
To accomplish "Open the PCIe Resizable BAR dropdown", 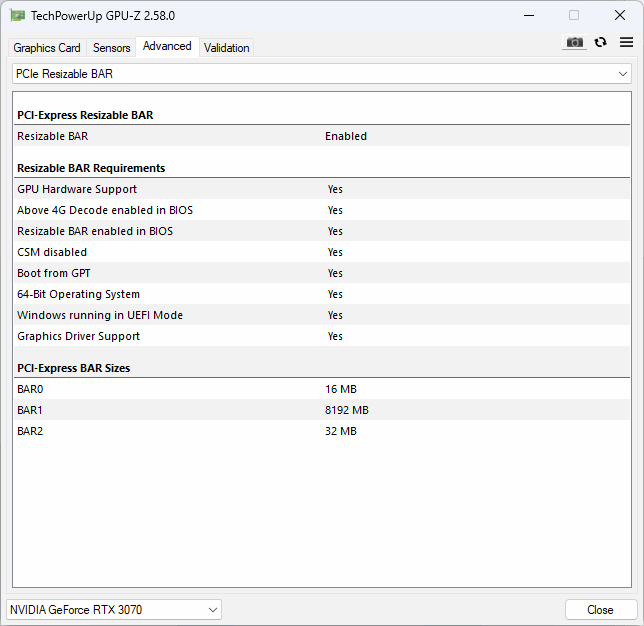I will click(322, 74).
